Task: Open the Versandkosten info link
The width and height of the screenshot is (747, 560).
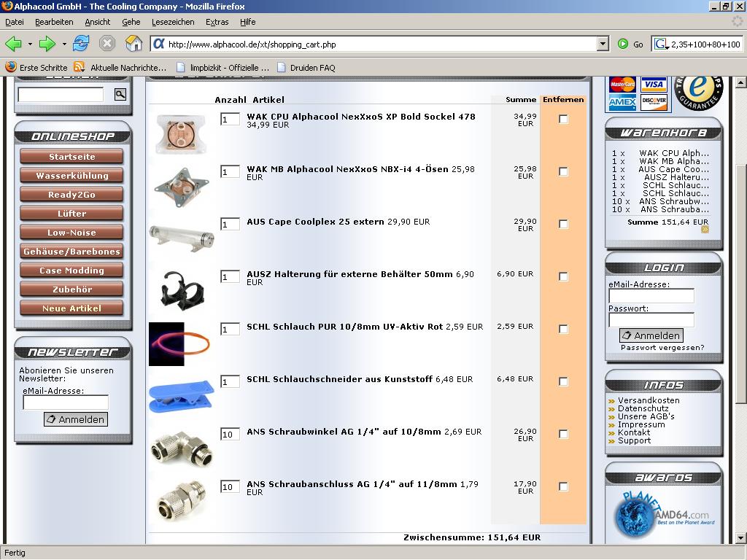Action: [649, 400]
